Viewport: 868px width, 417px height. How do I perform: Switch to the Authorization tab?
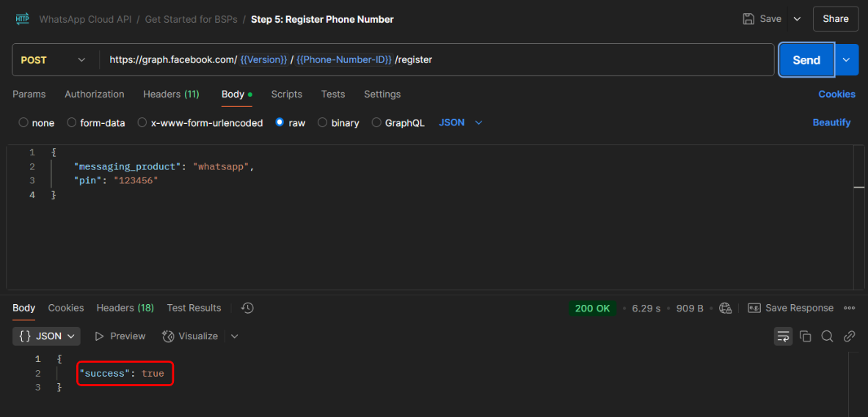pos(94,95)
